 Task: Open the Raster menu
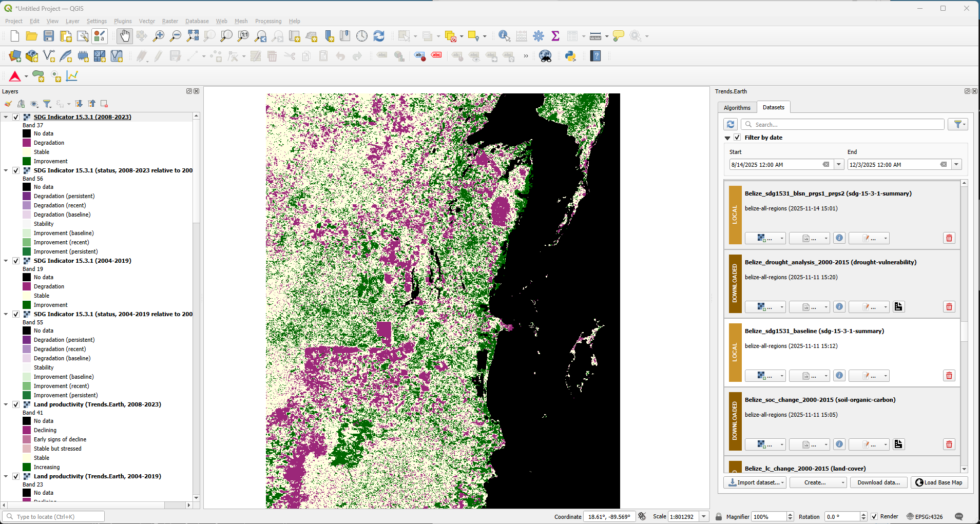tap(170, 21)
